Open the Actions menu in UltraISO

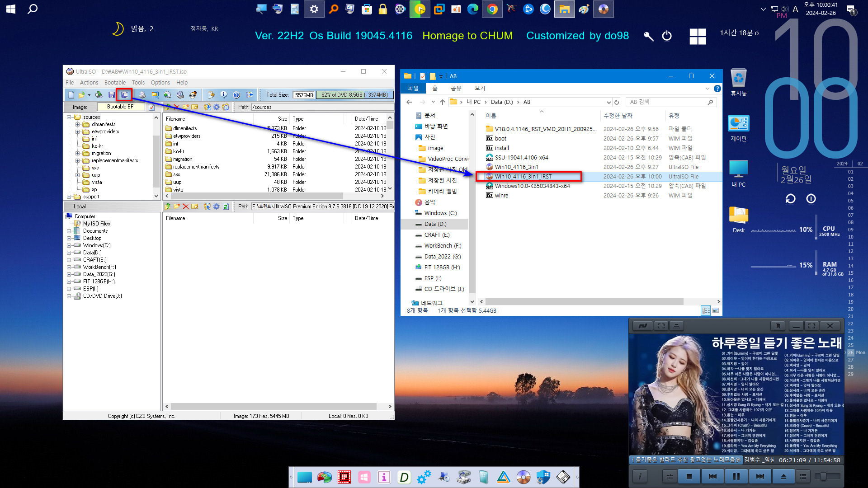point(89,83)
